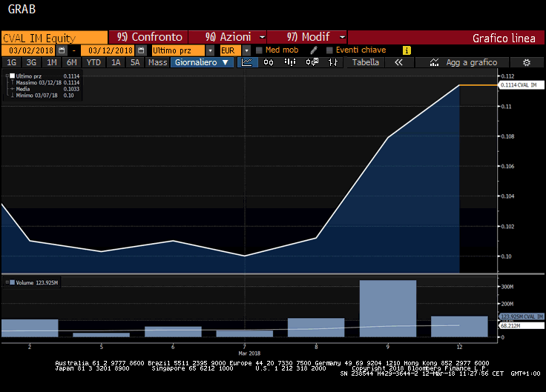The height and width of the screenshot is (392, 546).
Task: Toggle the Ultimo prz legend series box
Action: coord(12,76)
